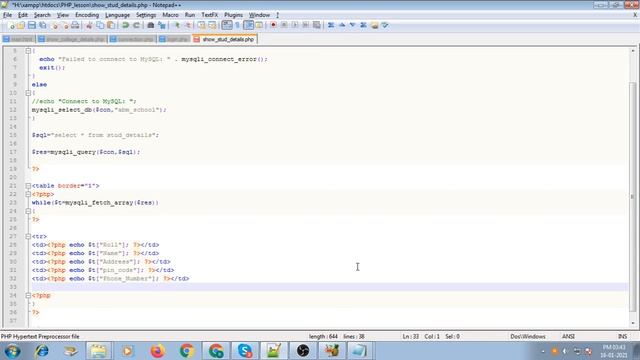Click the last toolbar icon with the checkmark
This screenshot has width=640, height=360.
point(384,25)
